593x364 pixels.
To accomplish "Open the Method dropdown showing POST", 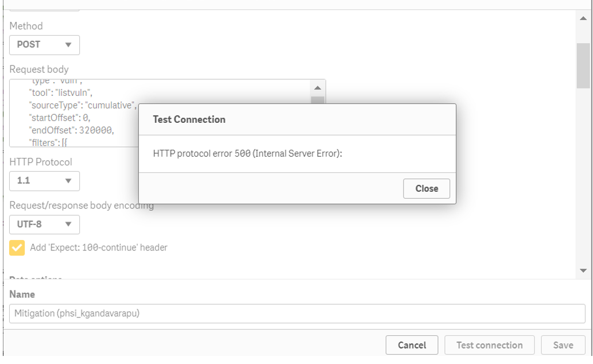I will click(x=44, y=45).
